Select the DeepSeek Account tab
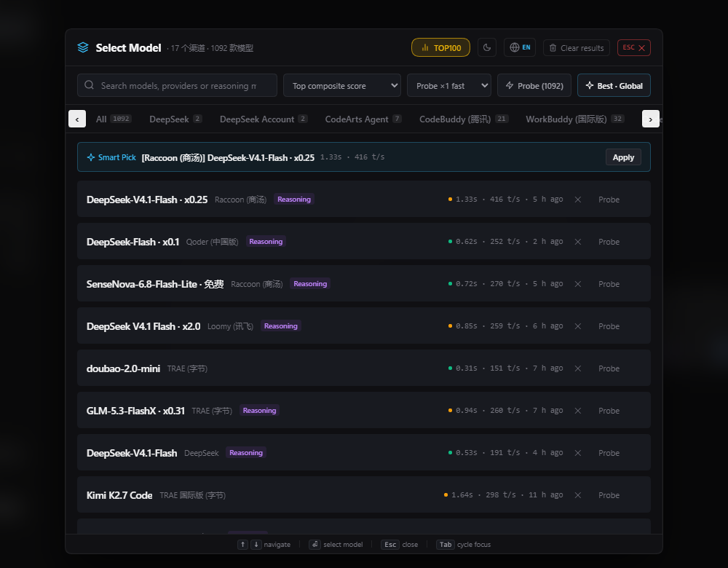 (x=264, y=119)
